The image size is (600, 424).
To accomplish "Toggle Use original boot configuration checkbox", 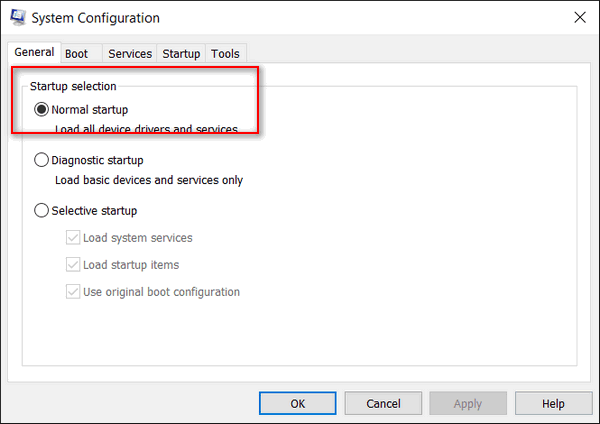I will (x=73, y=292).
